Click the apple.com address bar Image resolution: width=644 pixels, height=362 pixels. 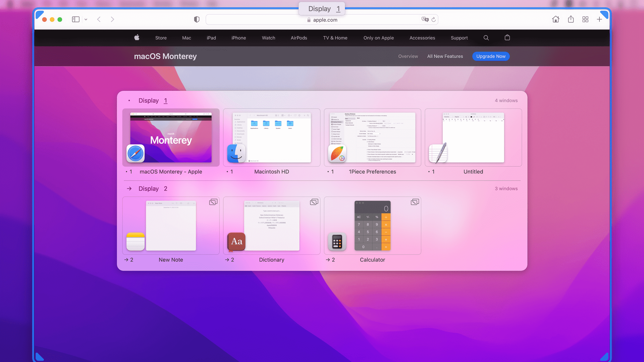tap(322, 19)
